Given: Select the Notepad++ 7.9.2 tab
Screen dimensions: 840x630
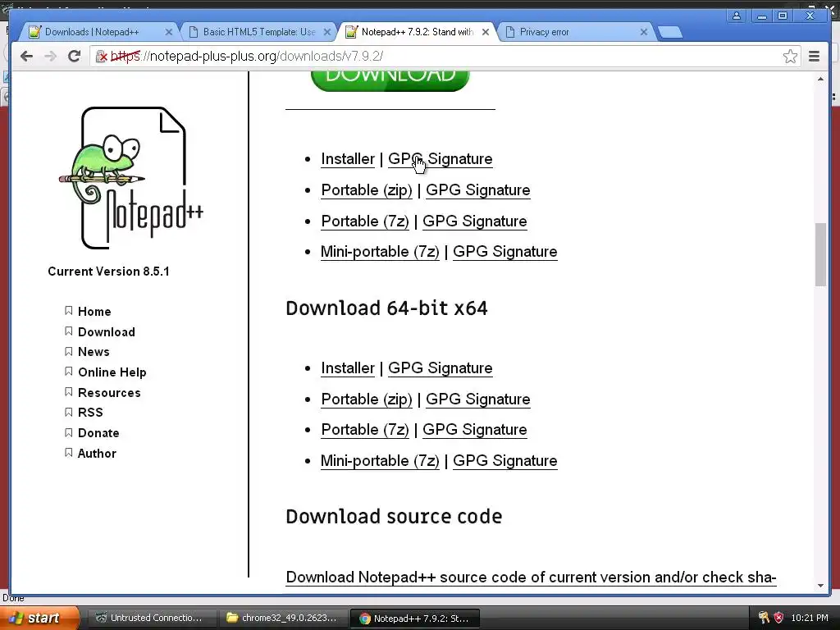Looking at the screenshot, I should (x=417, y=32).
